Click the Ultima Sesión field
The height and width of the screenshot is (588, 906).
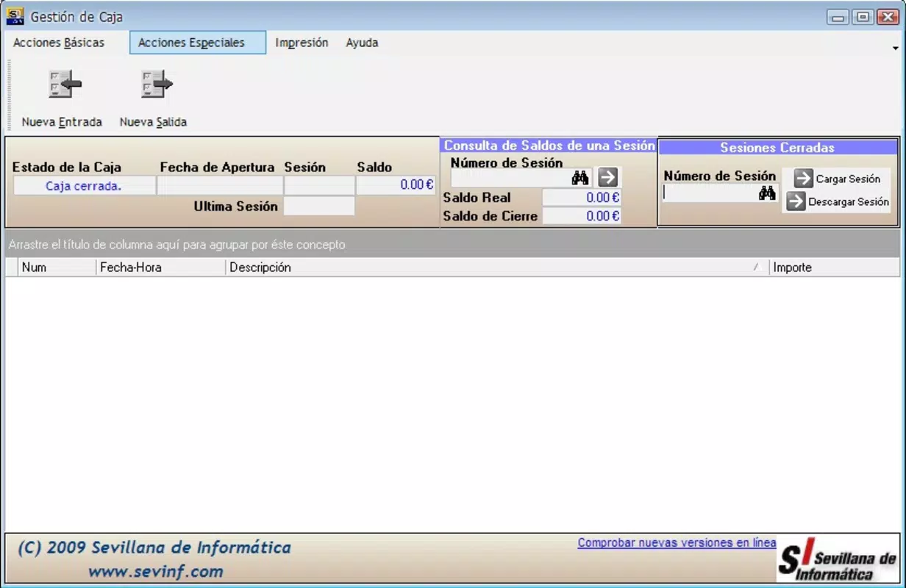coord(318,207)
